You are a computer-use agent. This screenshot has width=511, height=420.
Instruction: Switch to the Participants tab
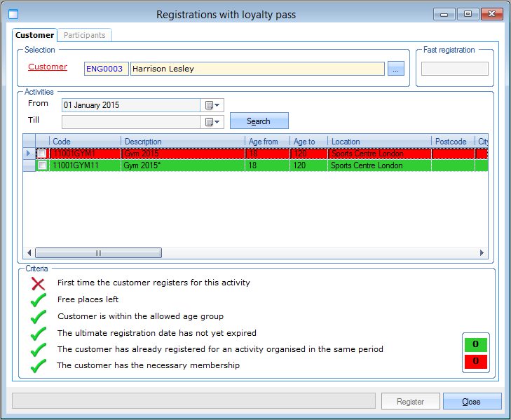[x=85, y=35]
